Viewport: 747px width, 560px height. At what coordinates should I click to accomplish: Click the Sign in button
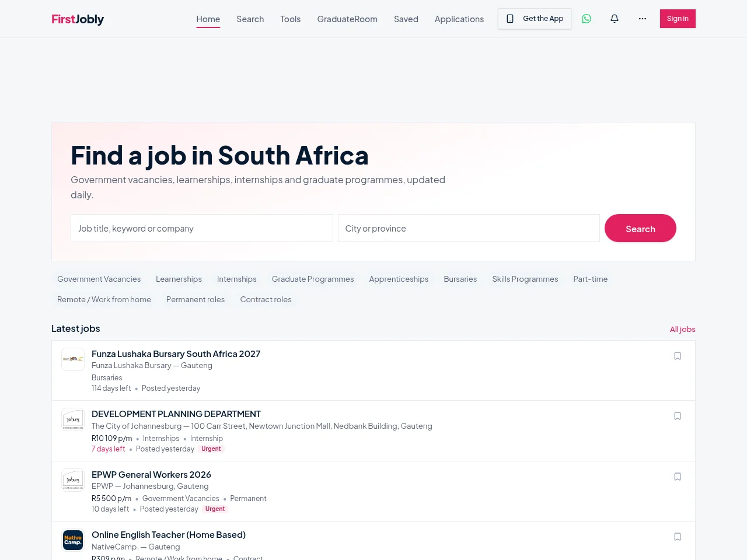point(678,19)
